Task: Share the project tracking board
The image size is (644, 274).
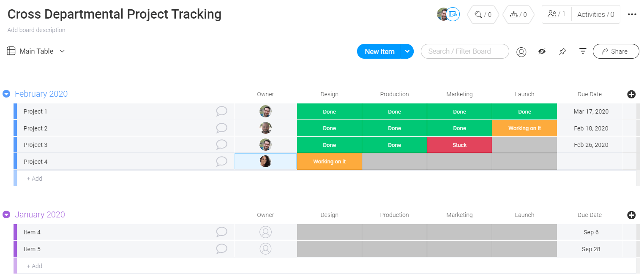Action: pyautogui.click(x=616, y=51)
